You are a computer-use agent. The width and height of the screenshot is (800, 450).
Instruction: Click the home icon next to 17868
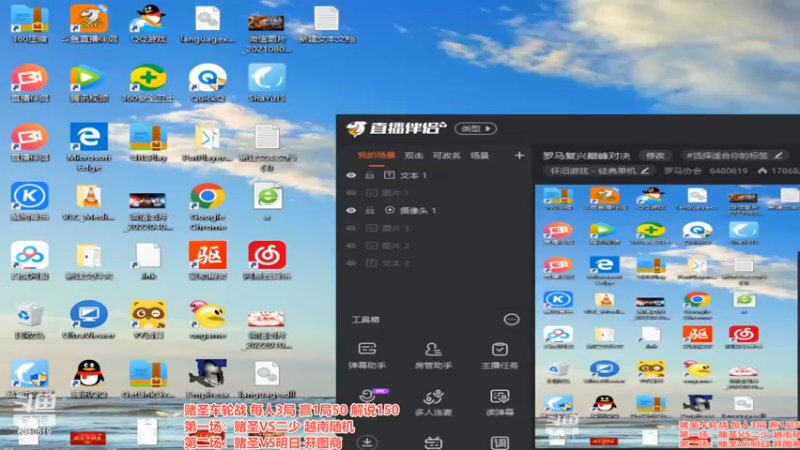(762, 170)
